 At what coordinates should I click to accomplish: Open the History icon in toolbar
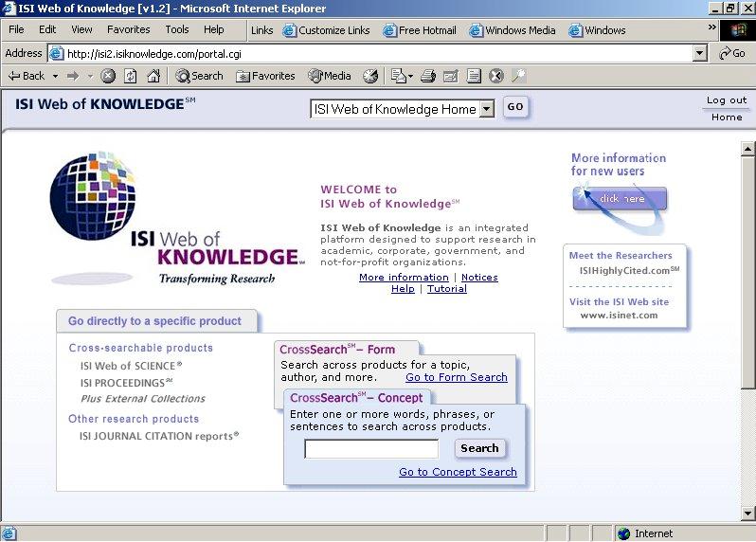coord(370,76)
